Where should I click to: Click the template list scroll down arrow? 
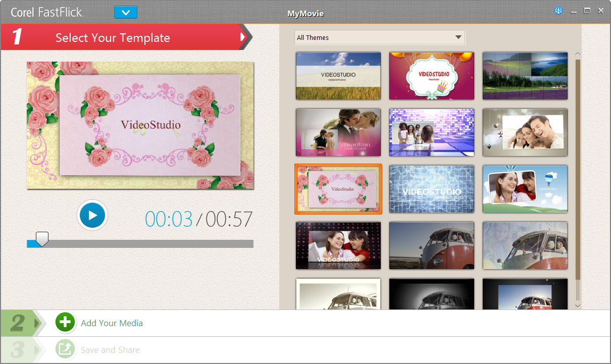[578, 305]
